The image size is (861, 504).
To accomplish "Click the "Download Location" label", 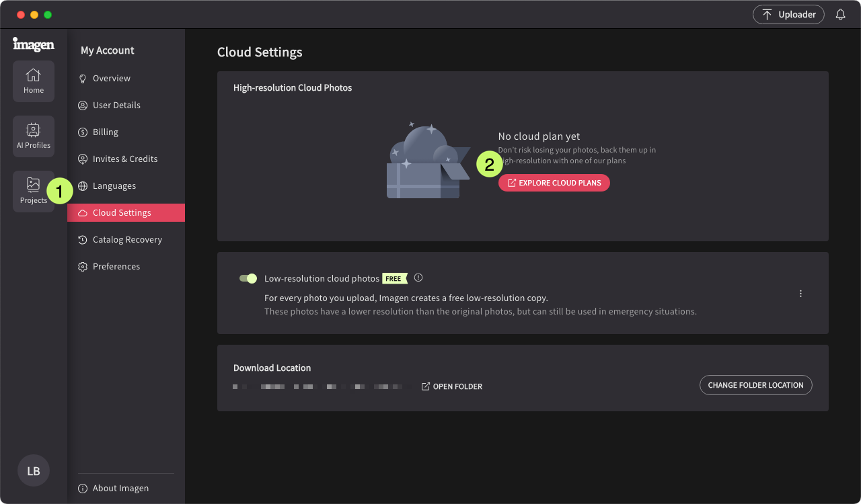I will coord(272,368).
